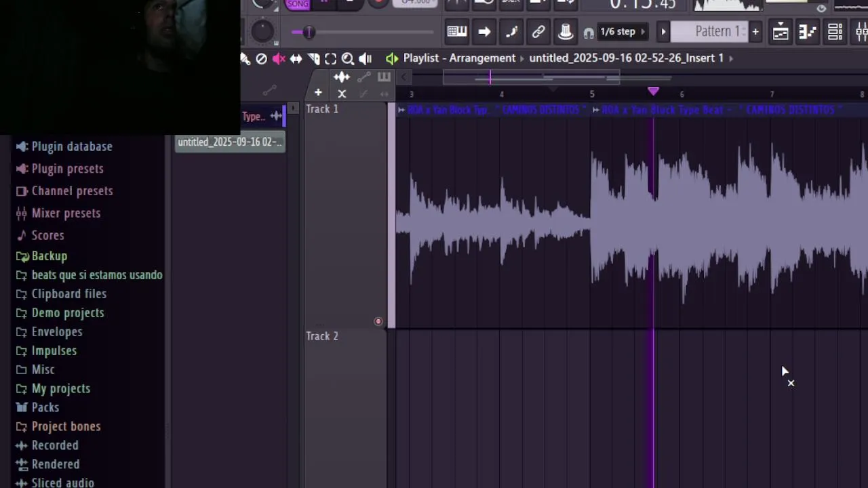Screen dimensions: 868x488
Task: Expand arrow after Insert 1 breadcrumb
Action: 731,58
